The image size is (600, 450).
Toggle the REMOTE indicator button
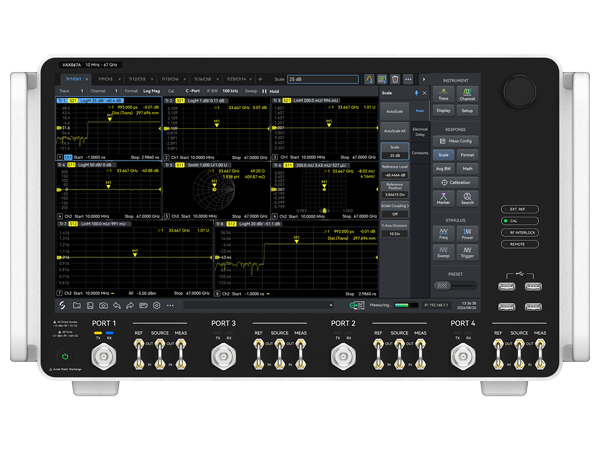pyautogui.click(x=520, y=244)
